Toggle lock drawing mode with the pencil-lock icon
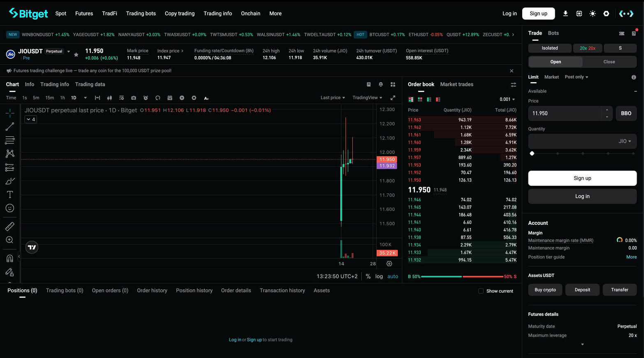This screenshot has height=358, width=644. [x=10, y=272]
